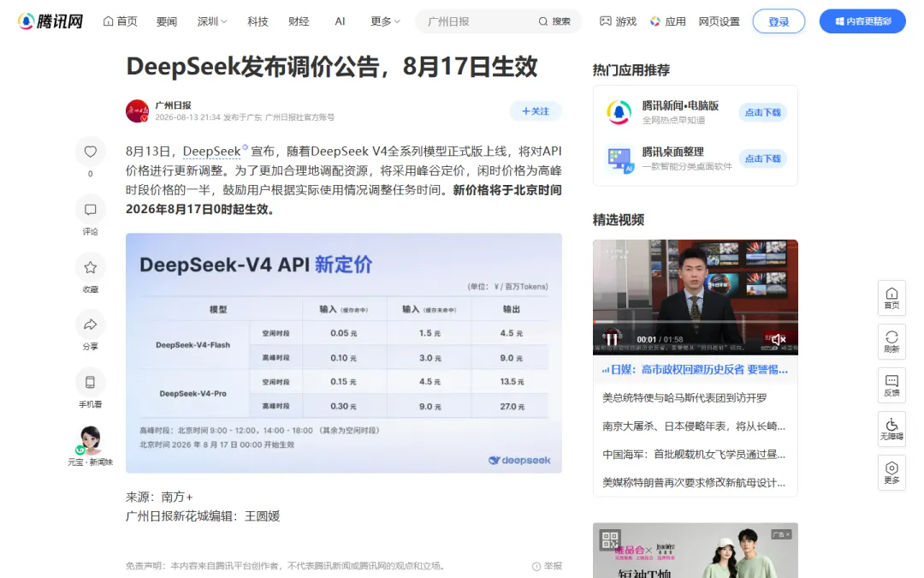The width and height of the screenshot is (924, 578).
Task: Open 更多 hexagon icon on right
Action: click(891, 473)
